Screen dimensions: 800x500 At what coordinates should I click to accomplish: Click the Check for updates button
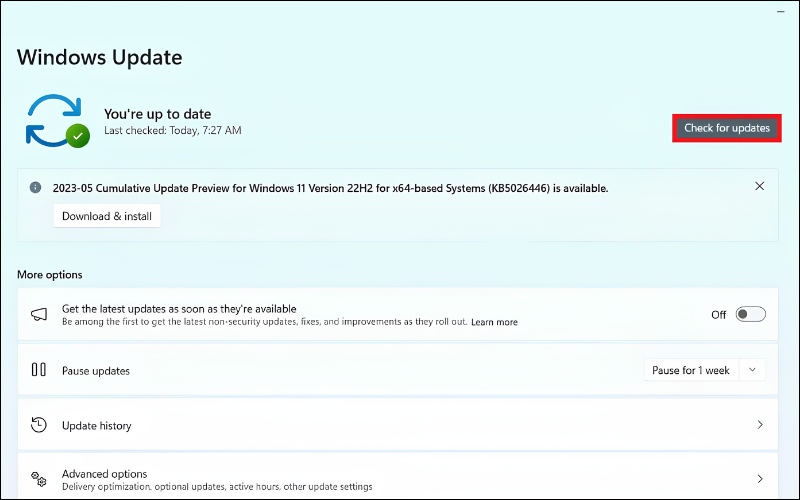tap(727, 128)
